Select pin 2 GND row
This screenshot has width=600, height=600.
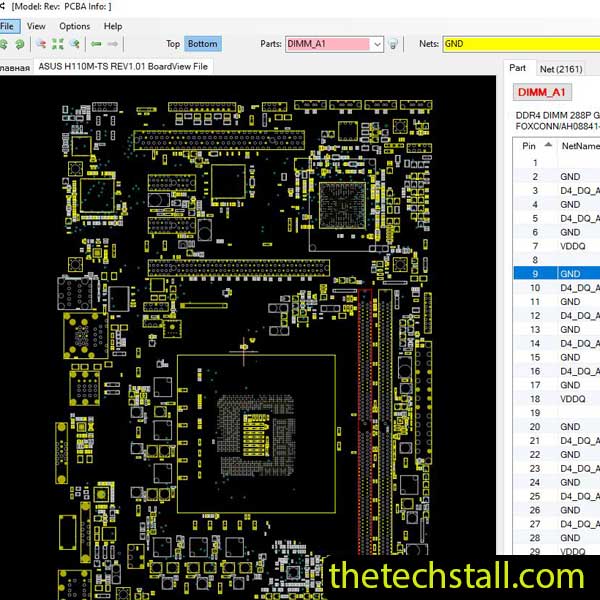point(557,177)
